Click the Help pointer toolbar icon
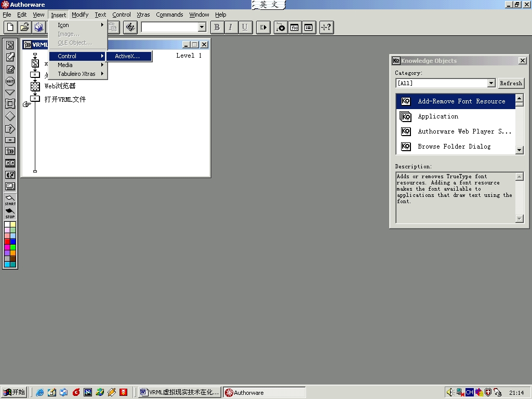 [327, 28]
